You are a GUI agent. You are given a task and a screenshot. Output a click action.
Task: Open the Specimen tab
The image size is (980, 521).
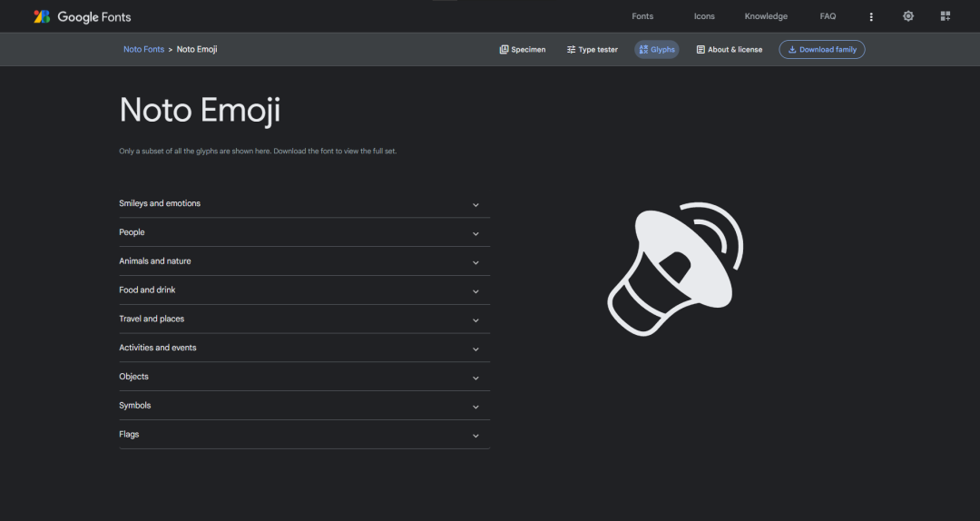point(523,49)
